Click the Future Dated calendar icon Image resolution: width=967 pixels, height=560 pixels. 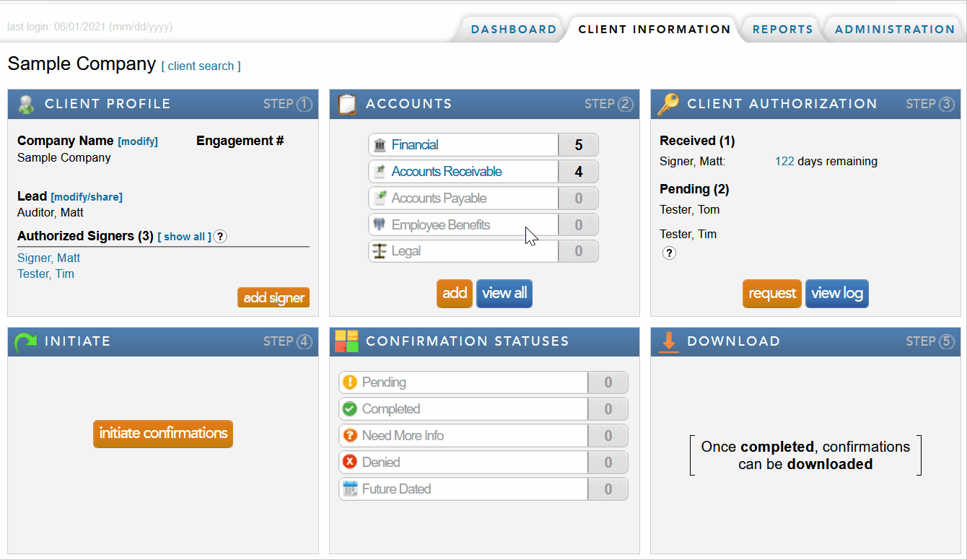click(351, 489)
